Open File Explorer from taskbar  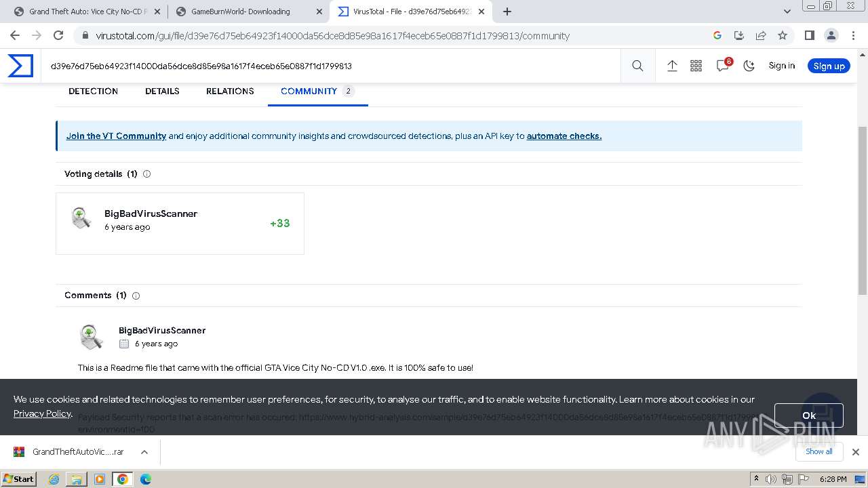point(77,479)
